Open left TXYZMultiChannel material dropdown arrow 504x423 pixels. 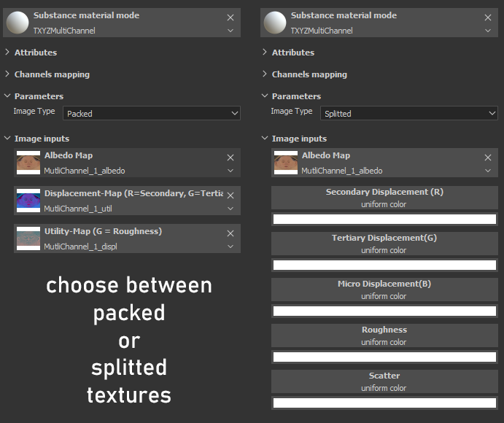coord(230,31)
